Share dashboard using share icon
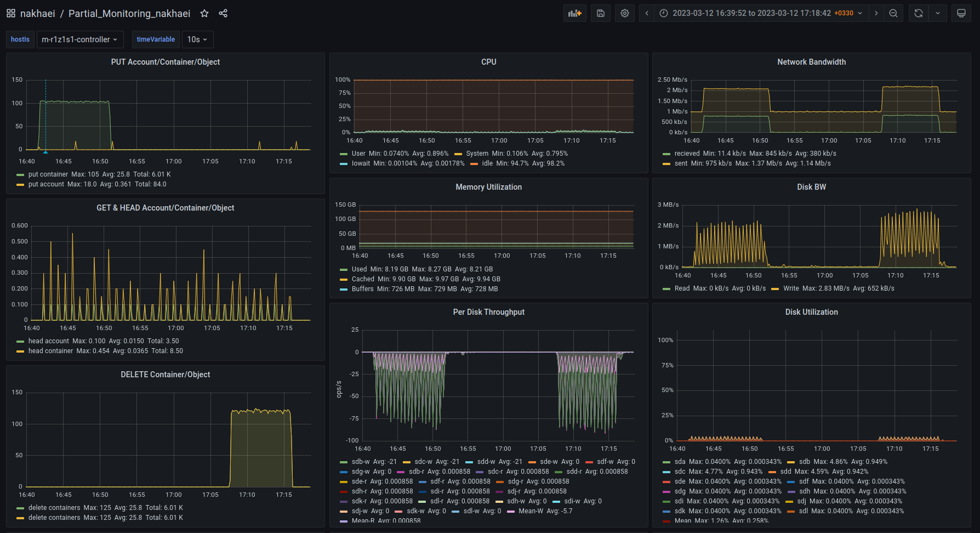This screenshot has height=533, width=980. 223,13
